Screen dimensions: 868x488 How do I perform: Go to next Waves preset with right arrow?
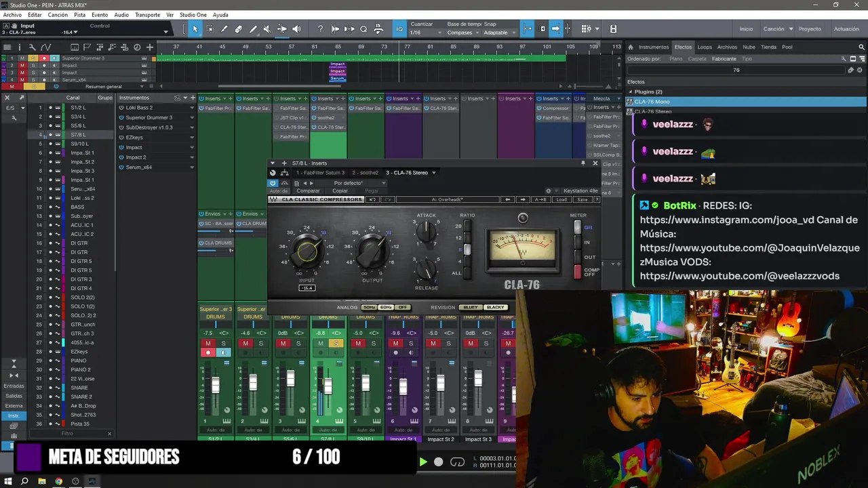coord(522,199)
